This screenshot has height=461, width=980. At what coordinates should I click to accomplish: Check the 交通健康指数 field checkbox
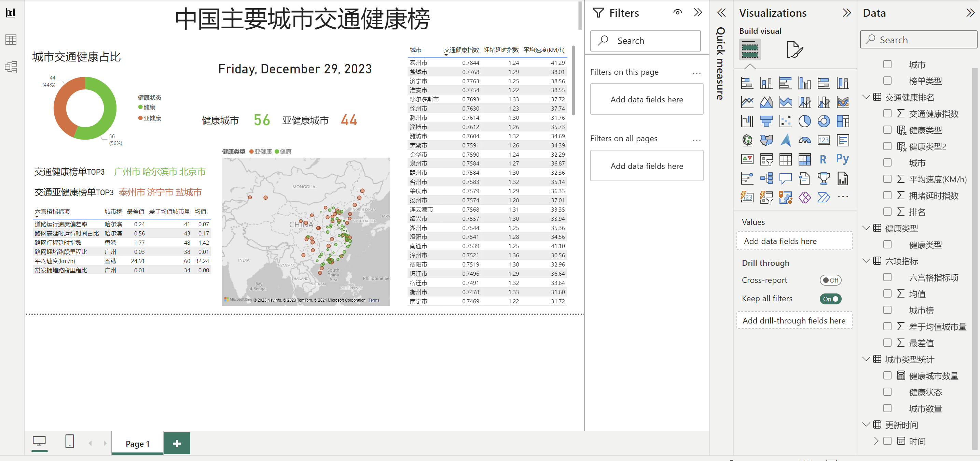tap(887, 114)
